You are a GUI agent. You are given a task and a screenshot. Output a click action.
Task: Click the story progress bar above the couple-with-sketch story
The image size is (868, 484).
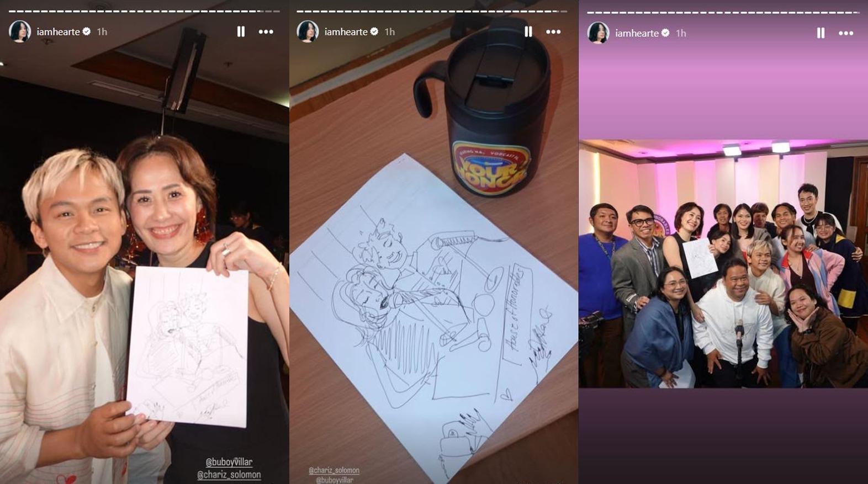point(144,11)
